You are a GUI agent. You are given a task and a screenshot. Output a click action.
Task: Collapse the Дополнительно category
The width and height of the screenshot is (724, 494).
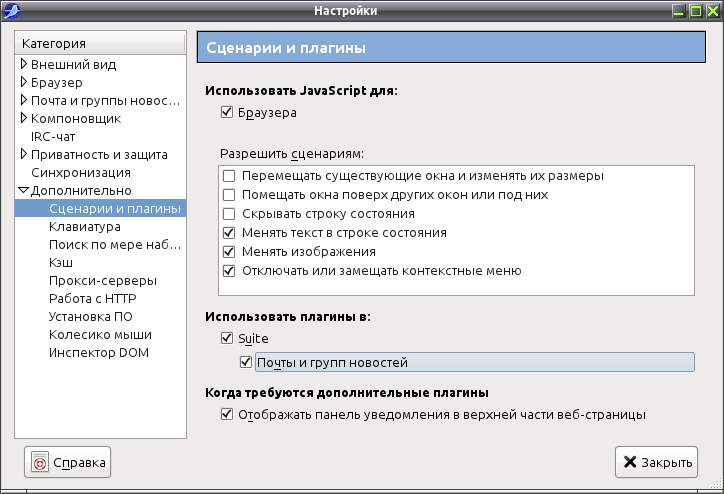[24, 190]
